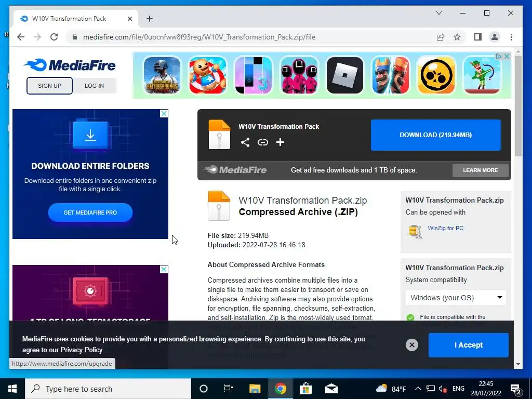532x399 pixels.
Task: Click the LOG IN button
Action: (x=95, y=86)
